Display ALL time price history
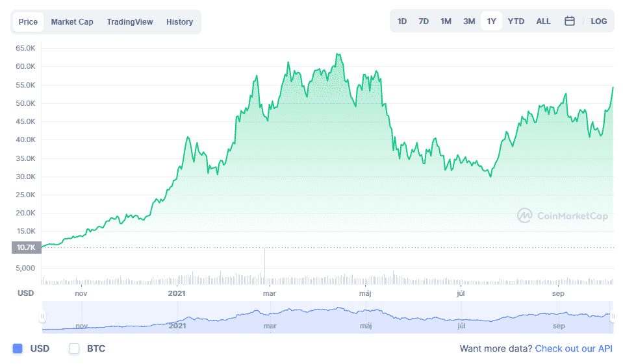623x364 pixels. click(543, 21)
